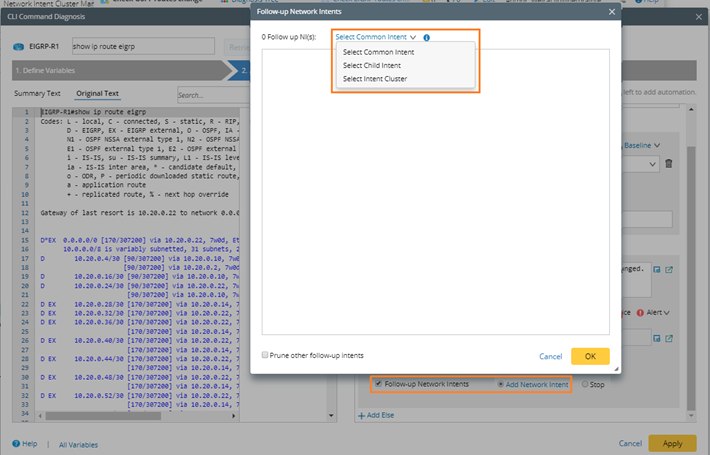Toggle the Follow-up Network Intents checkbox
Screen dimensions: 710x455
[378, 384]
